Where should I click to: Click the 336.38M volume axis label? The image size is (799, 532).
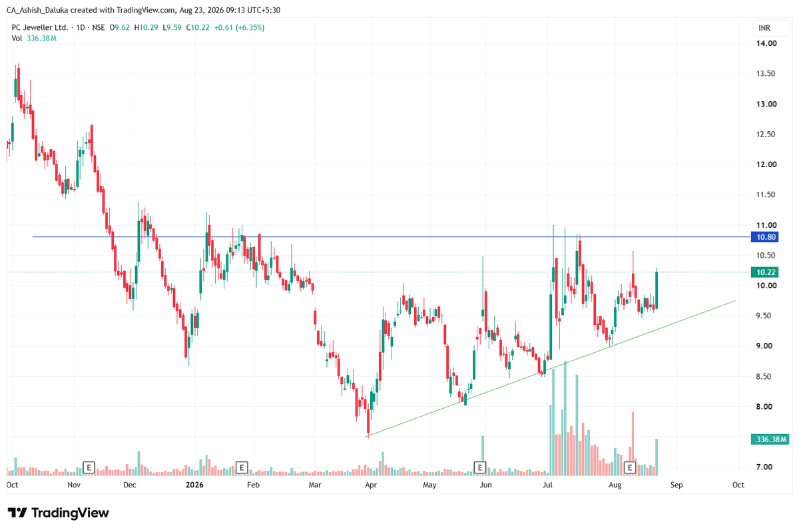(x=770, y=439)
